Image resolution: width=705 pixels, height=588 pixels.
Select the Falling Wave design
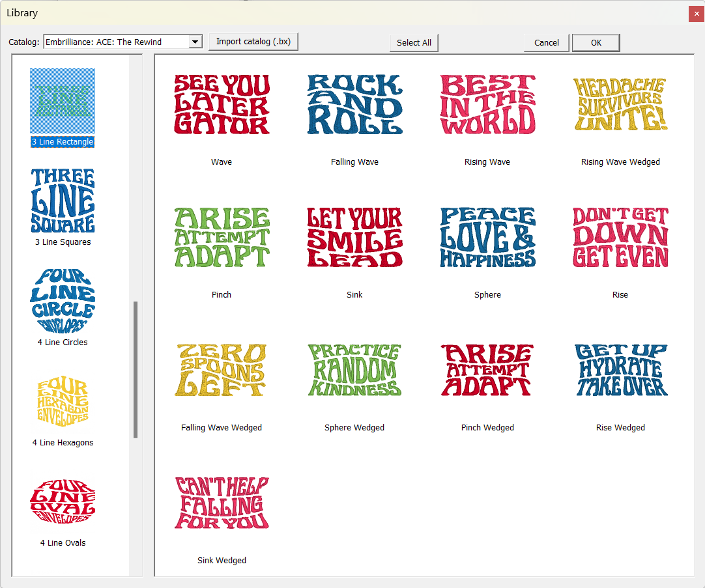tap(354, 104)
